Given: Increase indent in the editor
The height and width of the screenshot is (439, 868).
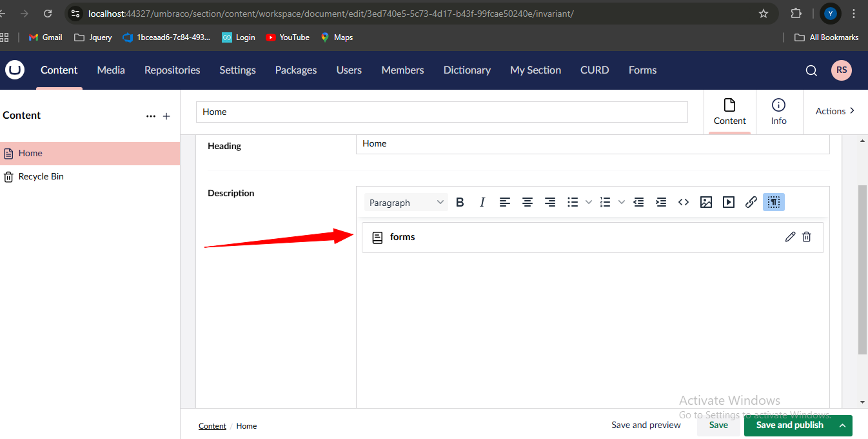Looking at the screenshot, I should coord(661,202).
